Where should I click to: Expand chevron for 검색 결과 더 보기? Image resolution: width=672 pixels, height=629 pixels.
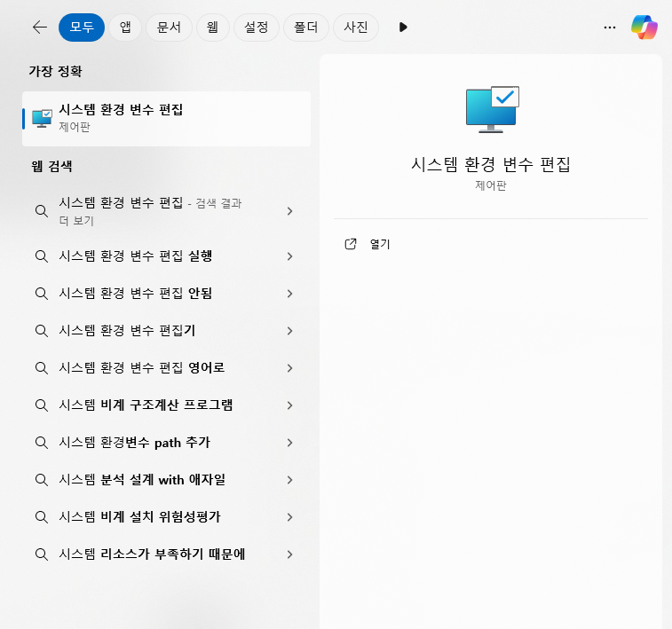pos(289,211)
